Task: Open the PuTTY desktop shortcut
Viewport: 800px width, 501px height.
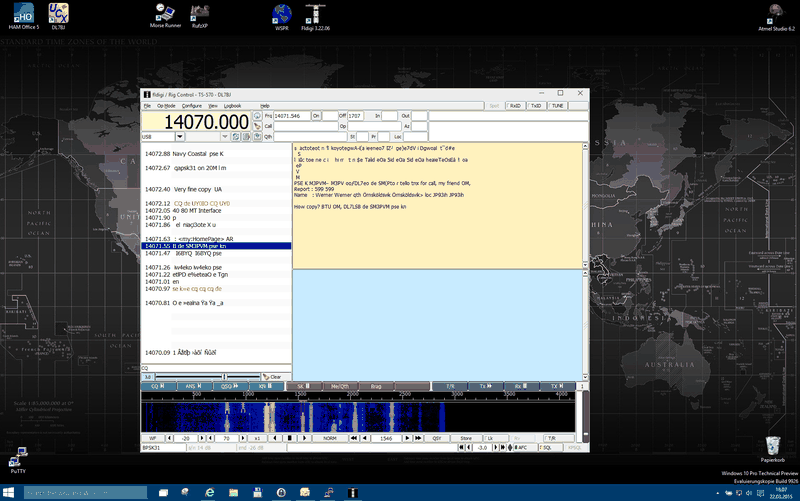Action: (x=18, y=461)
